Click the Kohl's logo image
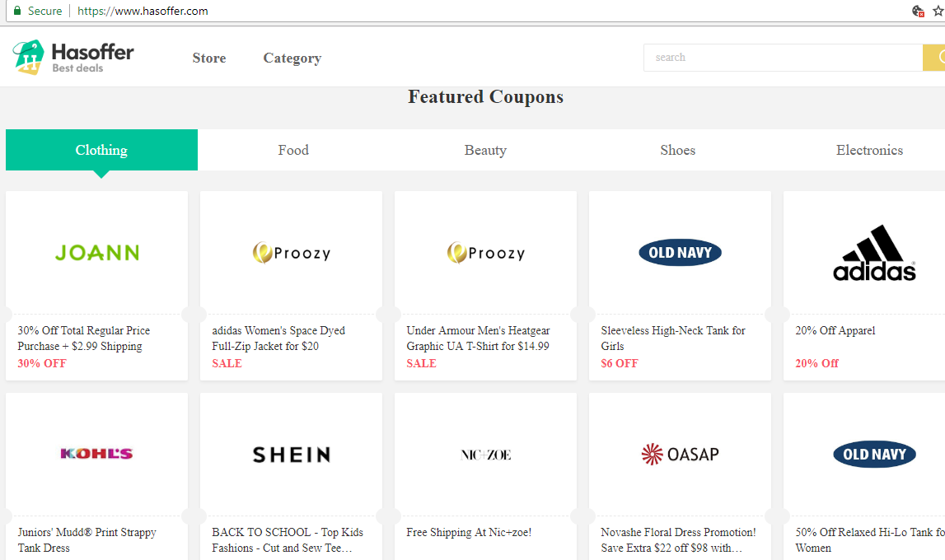945x560 pixels. point(96,454)
